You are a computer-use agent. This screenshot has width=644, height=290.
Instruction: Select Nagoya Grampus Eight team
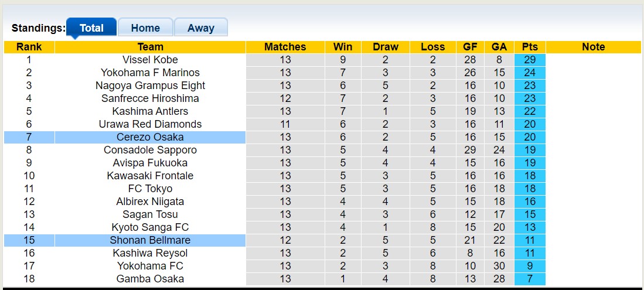[x=150, y=86]
